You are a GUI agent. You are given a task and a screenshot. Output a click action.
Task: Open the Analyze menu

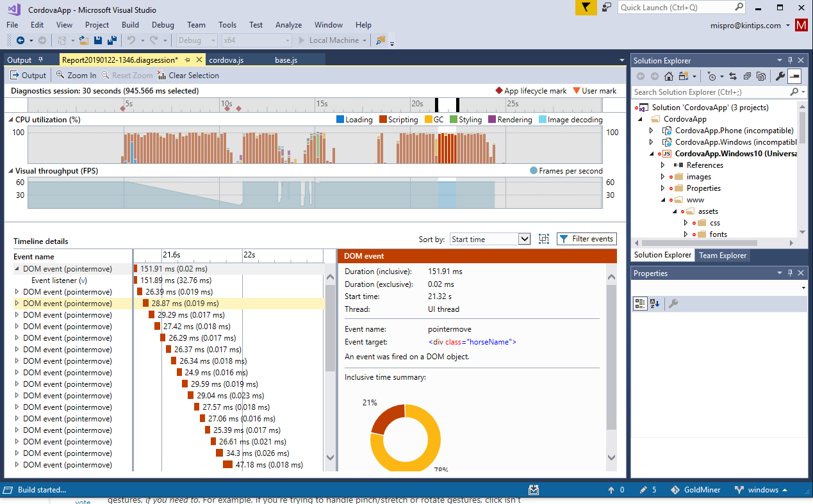pyautogui.click(x=288, y=25)
